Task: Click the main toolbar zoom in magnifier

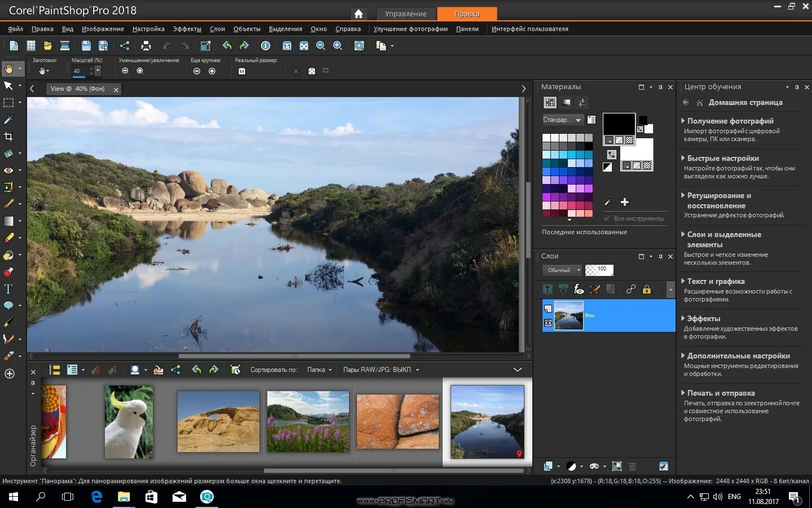Action: (x=338, y=46)
